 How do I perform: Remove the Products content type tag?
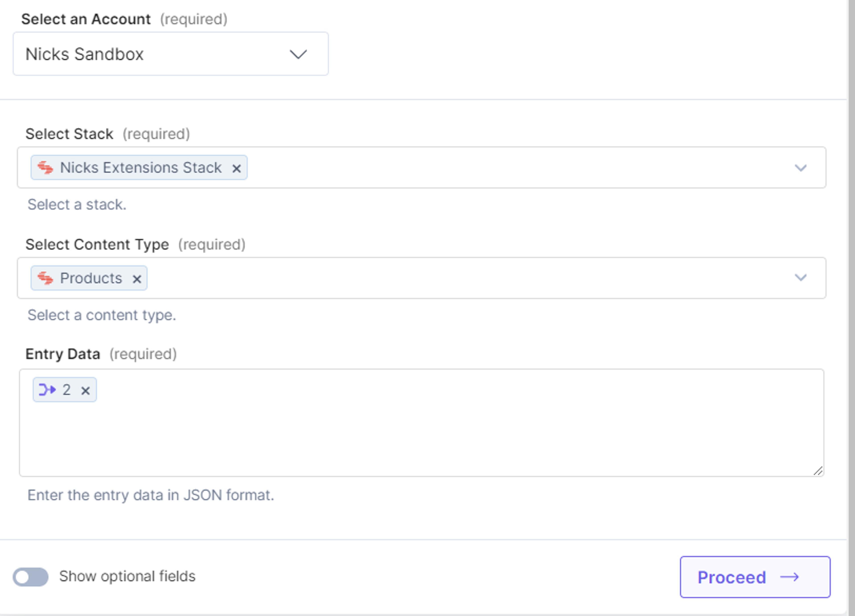(x=137, y=279)
